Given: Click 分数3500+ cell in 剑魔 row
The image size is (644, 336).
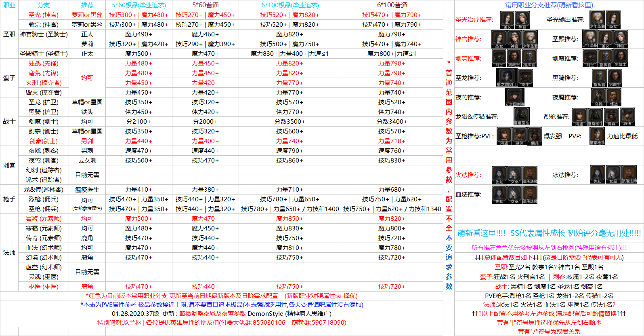Looking at the screenshot, I should [x=290, y=122].
